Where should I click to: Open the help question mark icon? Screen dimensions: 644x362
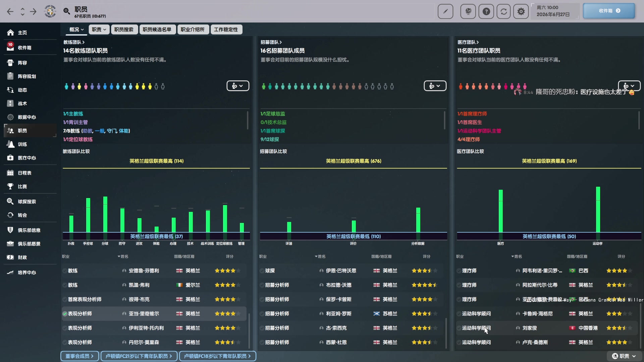(x=486, y=11)
